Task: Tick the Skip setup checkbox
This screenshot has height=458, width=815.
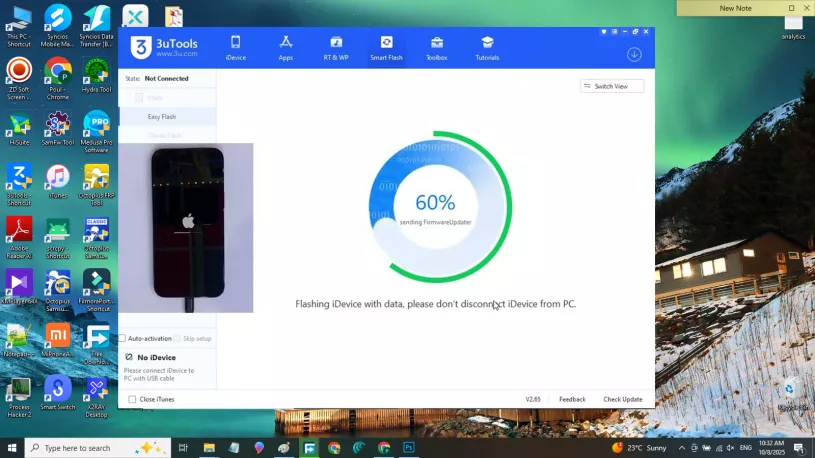Action: pos(177,339)
